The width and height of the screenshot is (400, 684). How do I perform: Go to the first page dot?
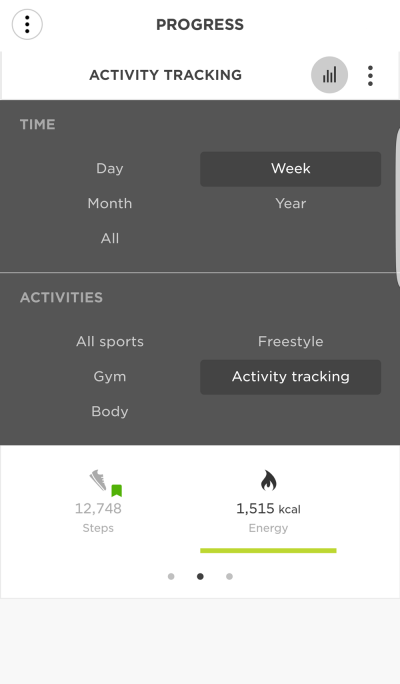171,577
